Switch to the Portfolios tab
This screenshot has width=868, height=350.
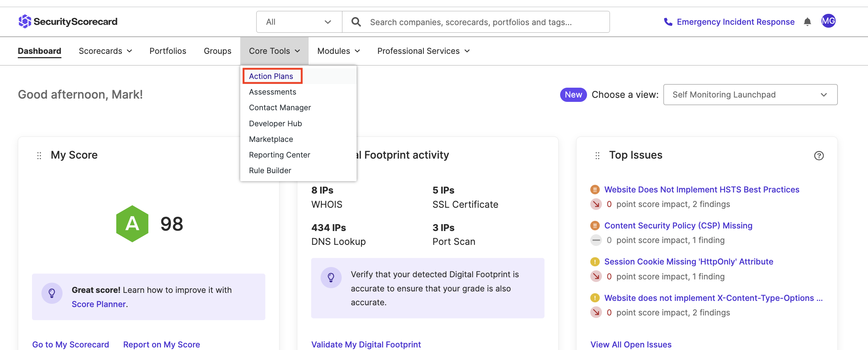168,51
